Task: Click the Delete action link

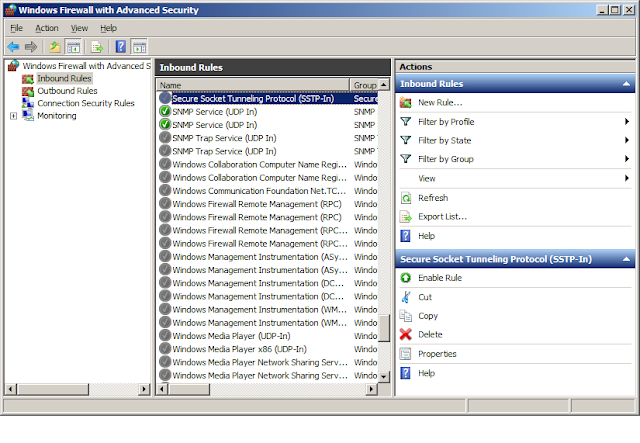Action: (430, 334)
